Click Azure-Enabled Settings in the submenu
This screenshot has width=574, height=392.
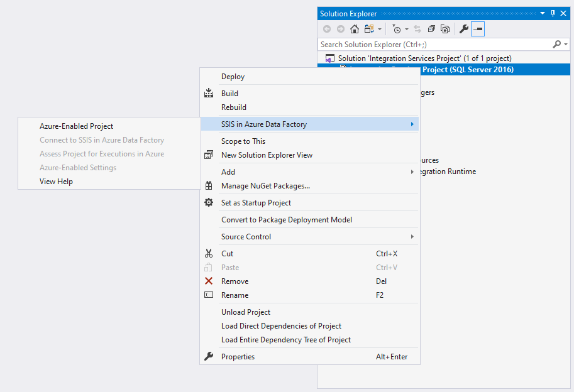point(109,168)
